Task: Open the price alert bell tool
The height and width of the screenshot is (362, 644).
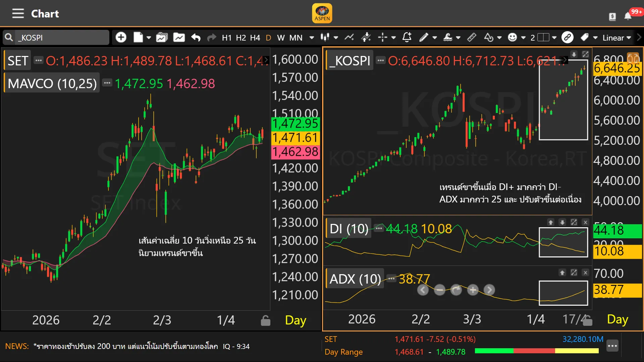Action: [x=407, y=38]
